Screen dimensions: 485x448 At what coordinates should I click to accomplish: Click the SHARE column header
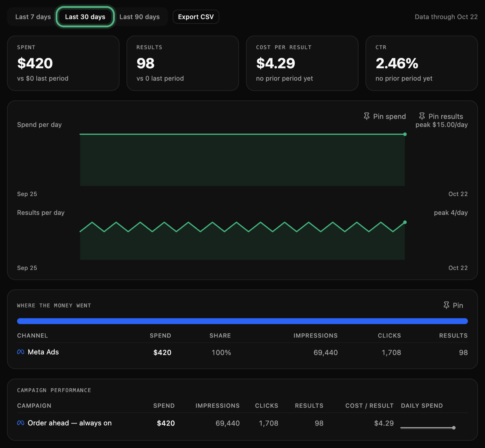pyautogui.click(x=220, y=335)
